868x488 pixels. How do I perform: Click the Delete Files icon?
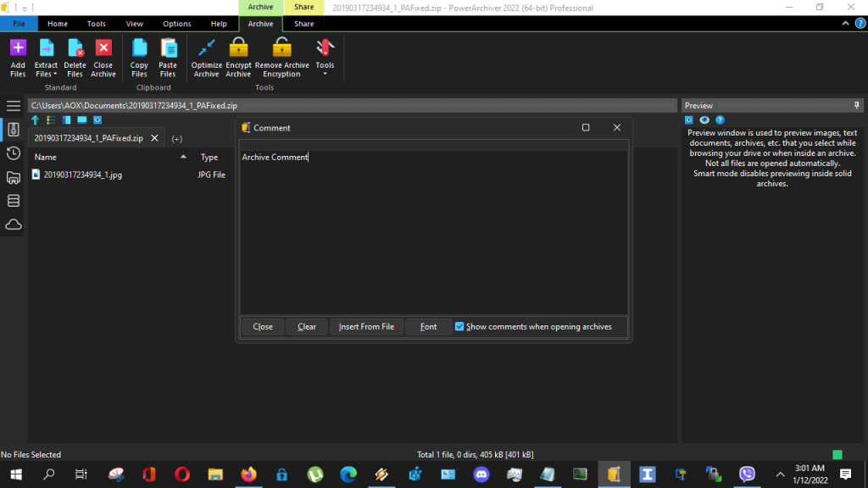(x=75, y=48)
